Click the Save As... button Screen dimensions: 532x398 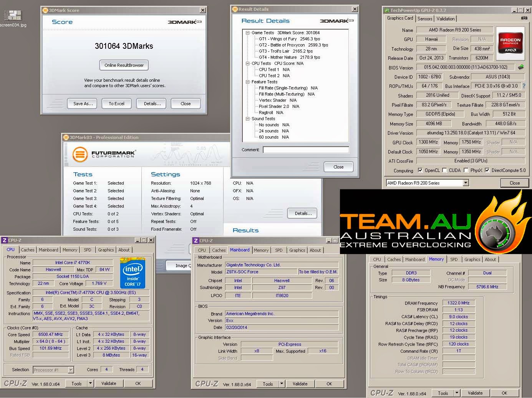pyautogui.click(x=83, y=104)
